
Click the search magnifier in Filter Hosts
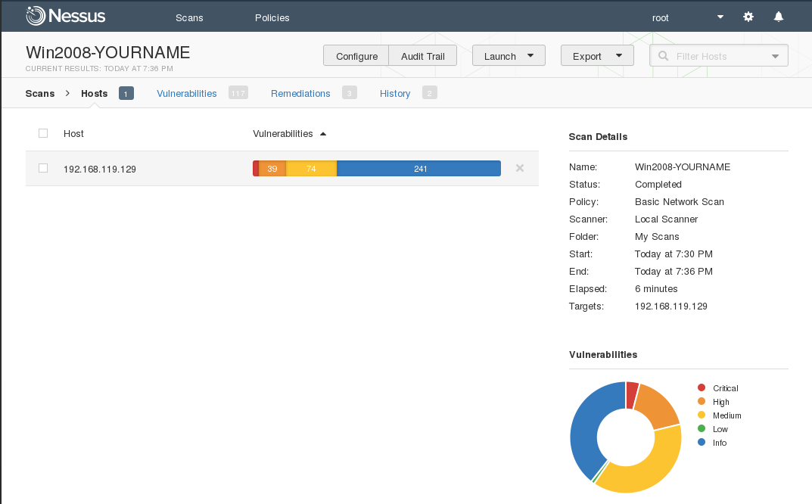663,55
